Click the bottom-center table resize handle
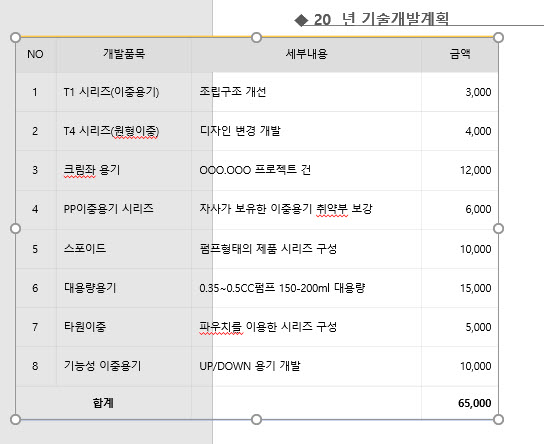The width and height of the screenshot is (544, 444). (256, 420)
